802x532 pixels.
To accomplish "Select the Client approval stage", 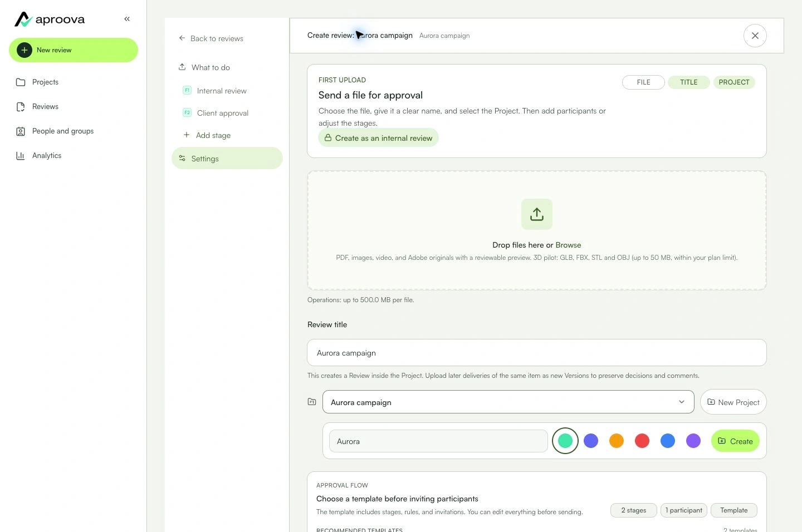I will 227,113.
